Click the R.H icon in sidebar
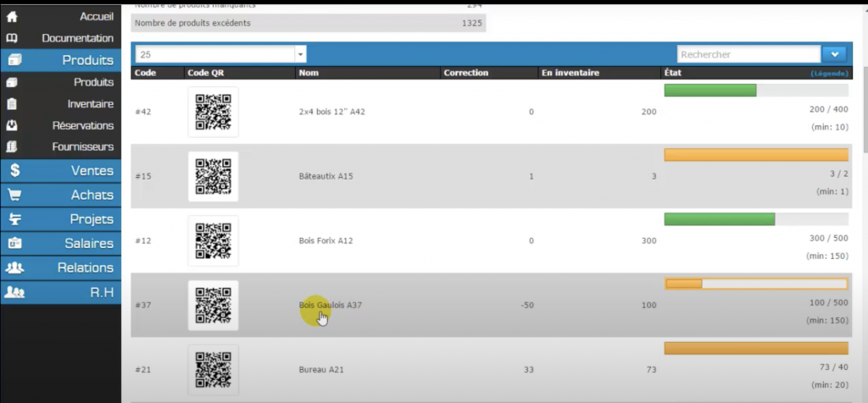The width and height of the screenshot is (868, 403). 14,291
